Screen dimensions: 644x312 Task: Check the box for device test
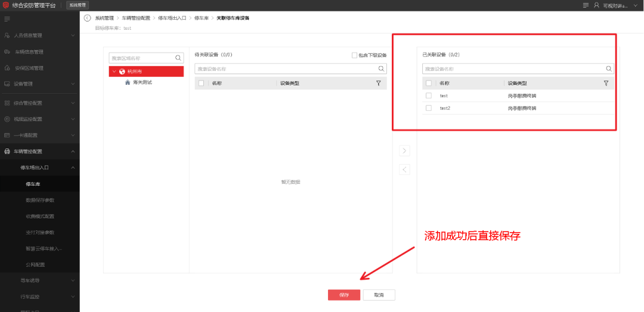429,95
